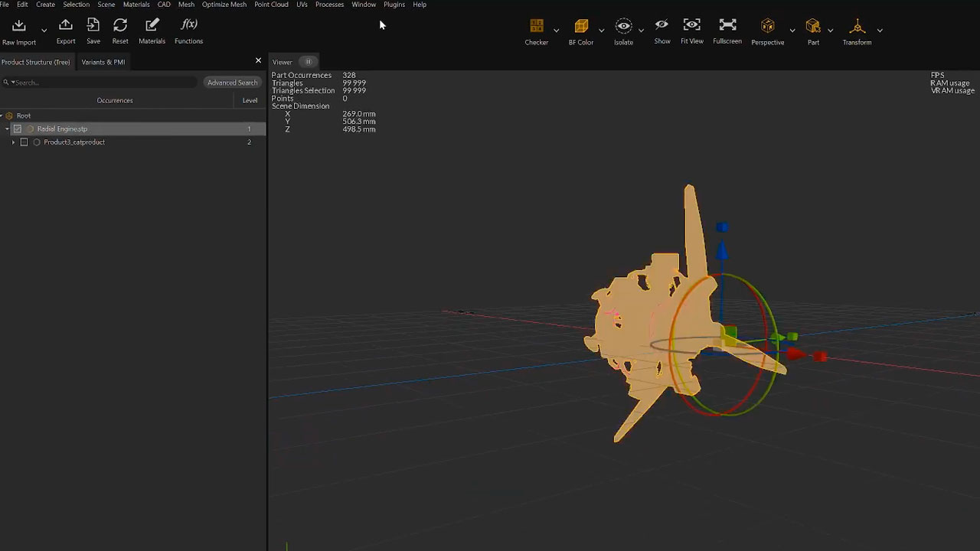
Task: Click the product structure search field
Action: click(x=100, y=83)
